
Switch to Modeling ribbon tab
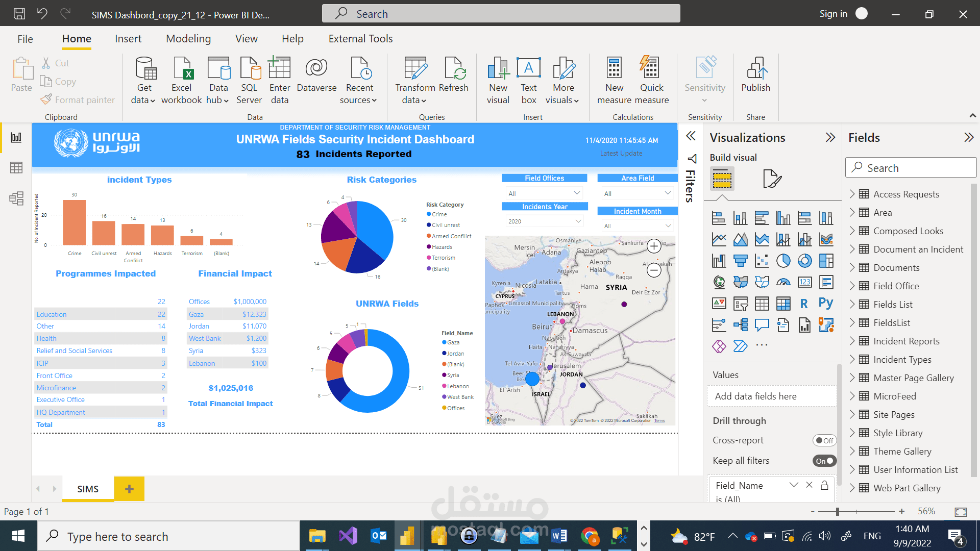(188, 39)
